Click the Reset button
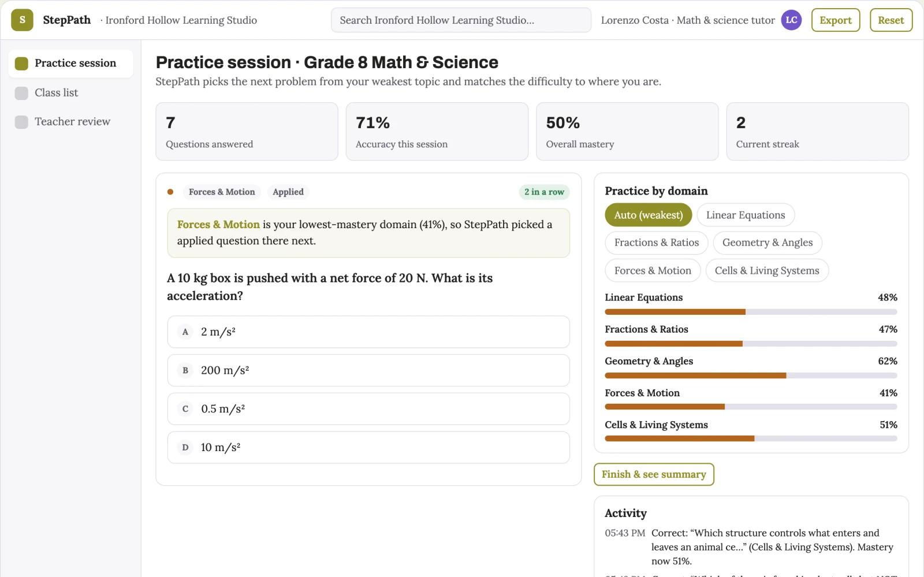924x577 pixels. click(891, 20)
